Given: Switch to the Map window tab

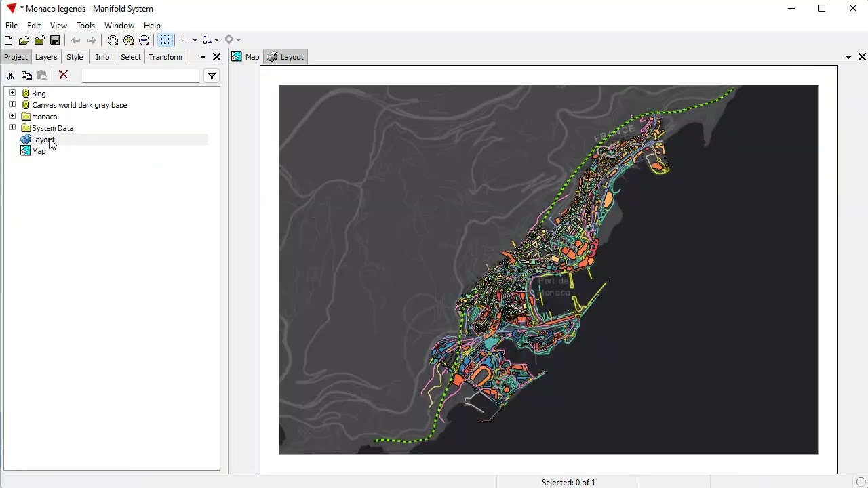Looking at the screenshot, I should tap(246, 57).
